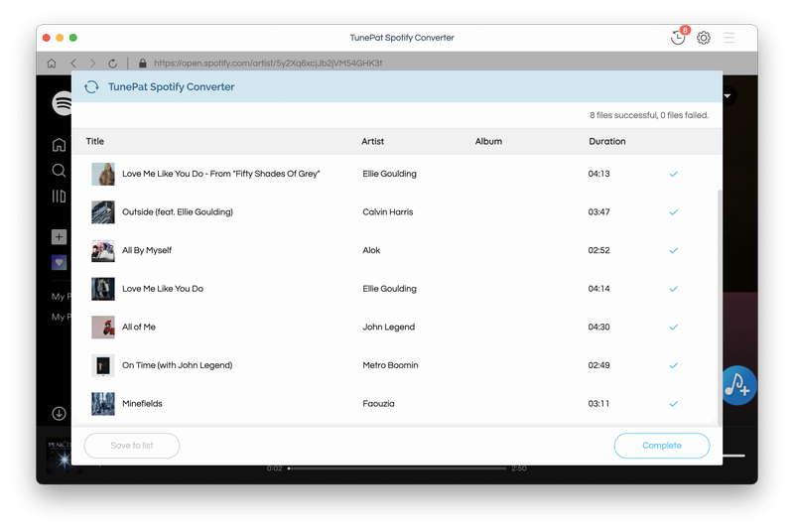Click the Spotify URL address field
The height and width of the screenshot is (532, 794).
point(268,64)
